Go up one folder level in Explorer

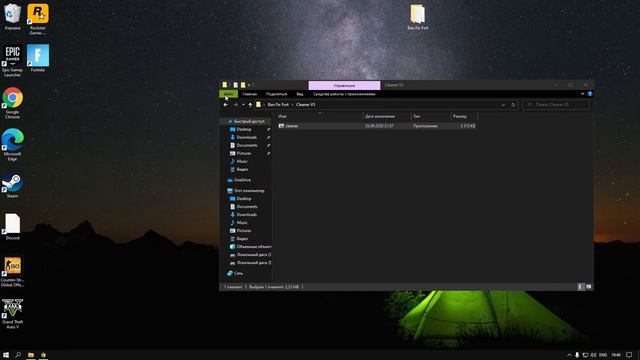[x=250, y=105]
